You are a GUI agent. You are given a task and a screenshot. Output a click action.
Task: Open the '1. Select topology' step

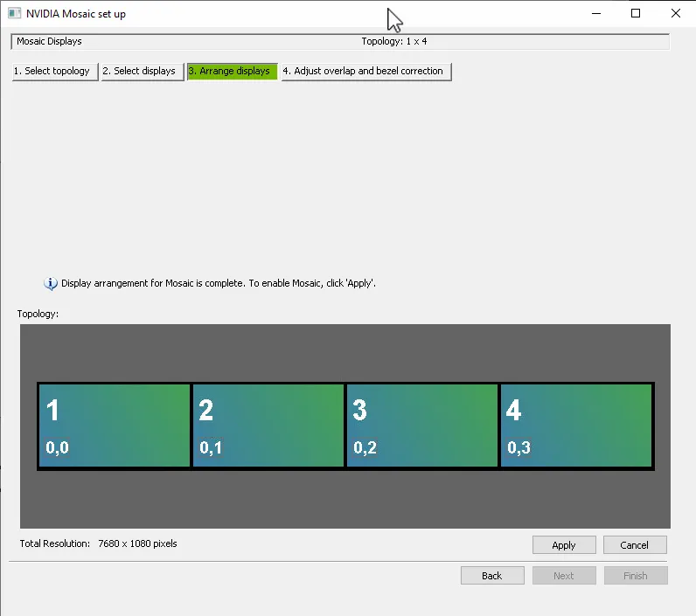55,71
